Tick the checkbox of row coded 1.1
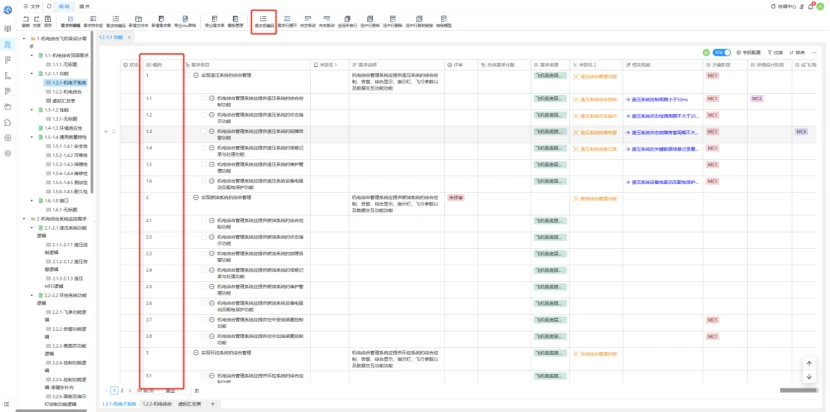This screenshot has width=830, height=412. click(x=204, y=98)
